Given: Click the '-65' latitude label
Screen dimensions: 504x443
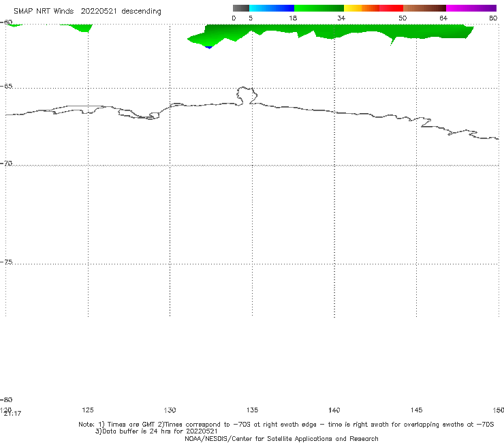Looking at the screenshot, I should tap(6, 87).
